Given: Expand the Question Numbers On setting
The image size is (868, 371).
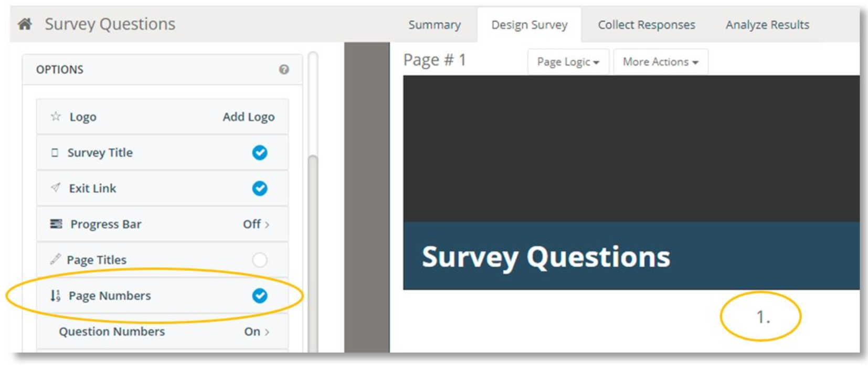Looking at the screenshot, I should pos(257,332).
